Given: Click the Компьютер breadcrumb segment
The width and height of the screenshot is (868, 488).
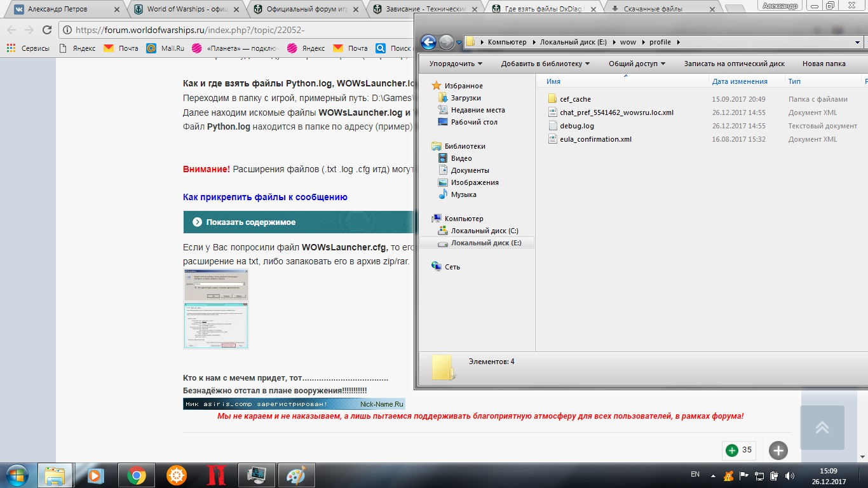Looking at the screenshot, I should (506, 42).
